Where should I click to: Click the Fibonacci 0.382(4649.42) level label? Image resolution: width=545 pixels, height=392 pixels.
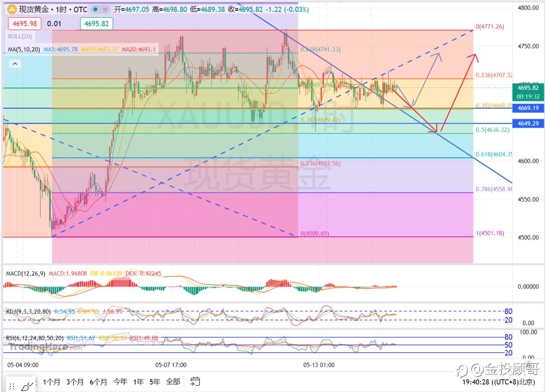[321, 120]
